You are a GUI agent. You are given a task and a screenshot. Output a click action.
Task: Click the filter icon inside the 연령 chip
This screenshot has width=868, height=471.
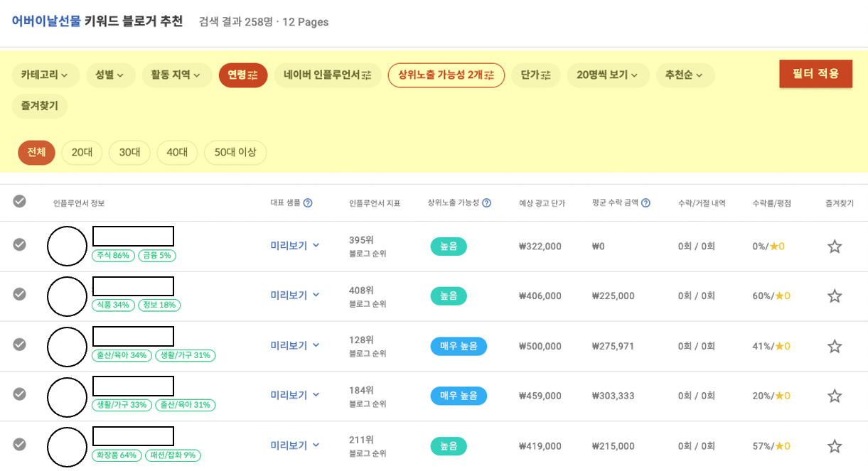[x=252, y=75]
